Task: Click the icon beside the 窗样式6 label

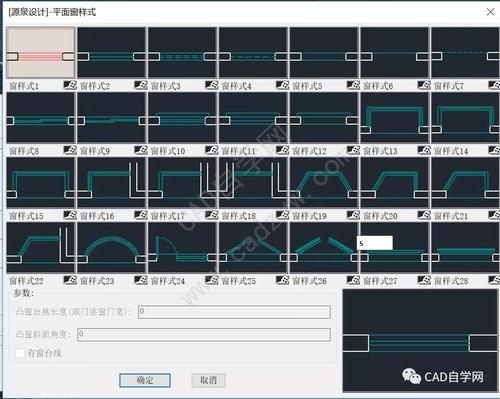Action: (424, 85)
